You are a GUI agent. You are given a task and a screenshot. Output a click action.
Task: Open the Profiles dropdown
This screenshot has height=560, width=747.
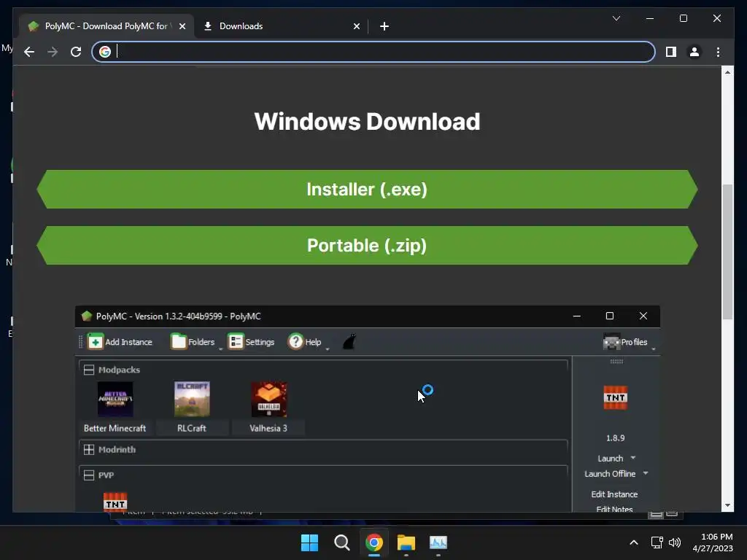tap(630, 342)
